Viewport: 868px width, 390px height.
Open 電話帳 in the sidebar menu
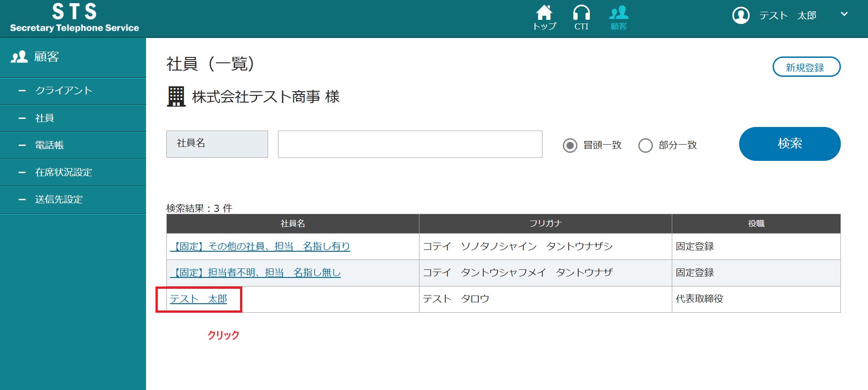[73, 146]
